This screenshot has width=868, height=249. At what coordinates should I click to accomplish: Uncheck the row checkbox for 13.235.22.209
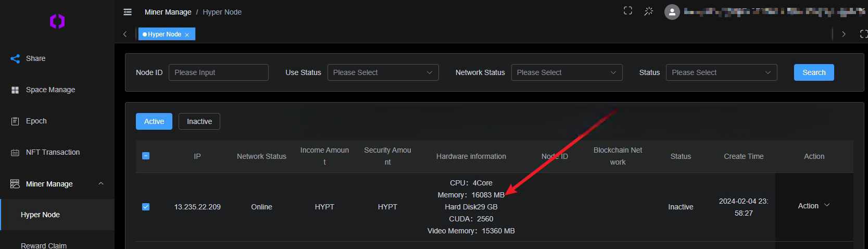point(146,207)
